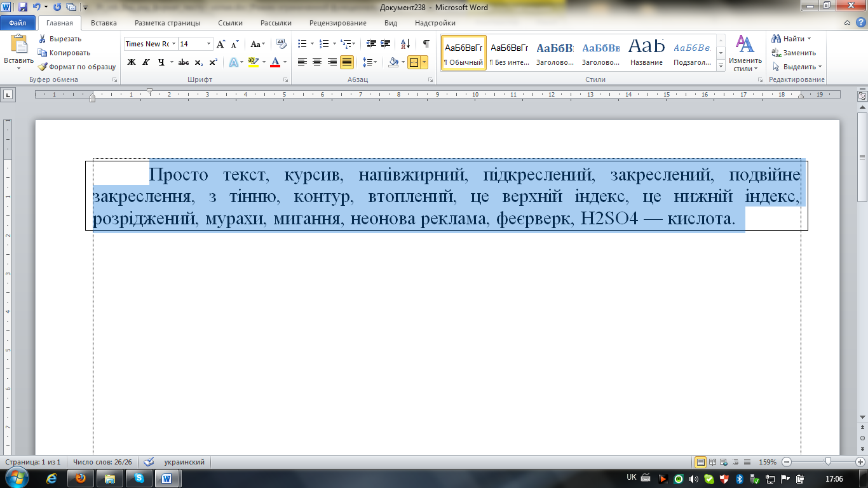Image resolution: width=868 pixels, height=488 pixels.
Task: Shrink font size with the small A icon
Action: [234, 44]
